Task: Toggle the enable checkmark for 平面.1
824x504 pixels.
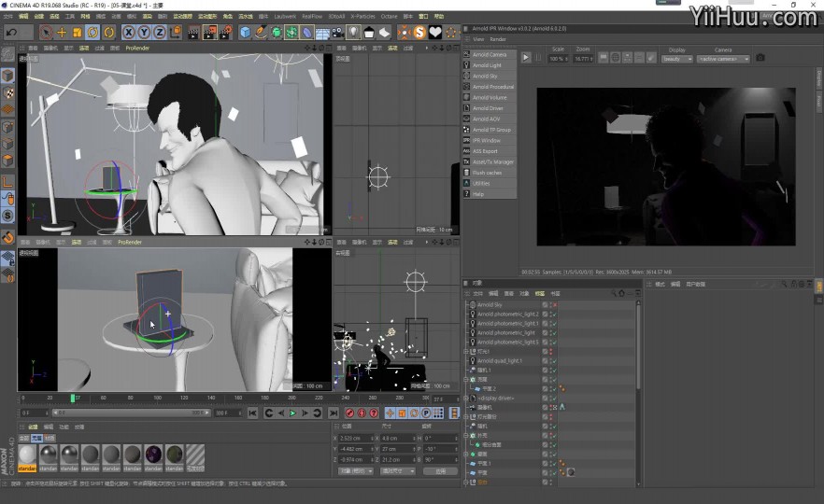Action: (554, 464)
